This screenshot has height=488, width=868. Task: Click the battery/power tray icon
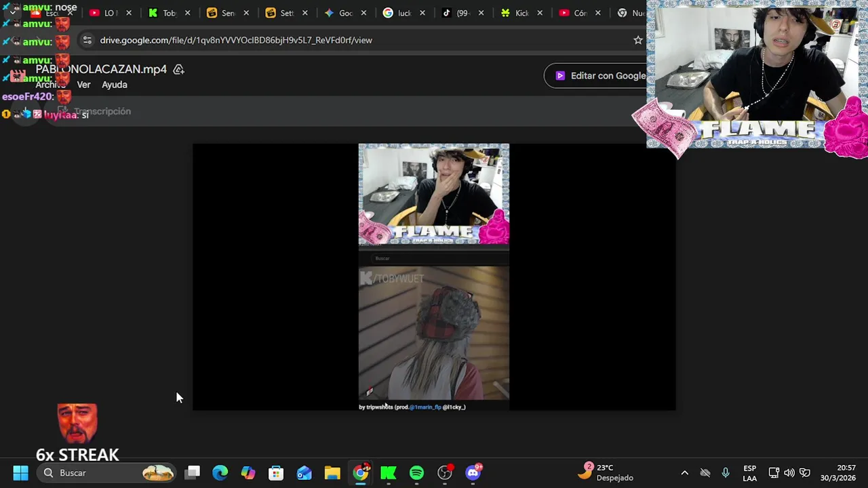pos(805,472)
